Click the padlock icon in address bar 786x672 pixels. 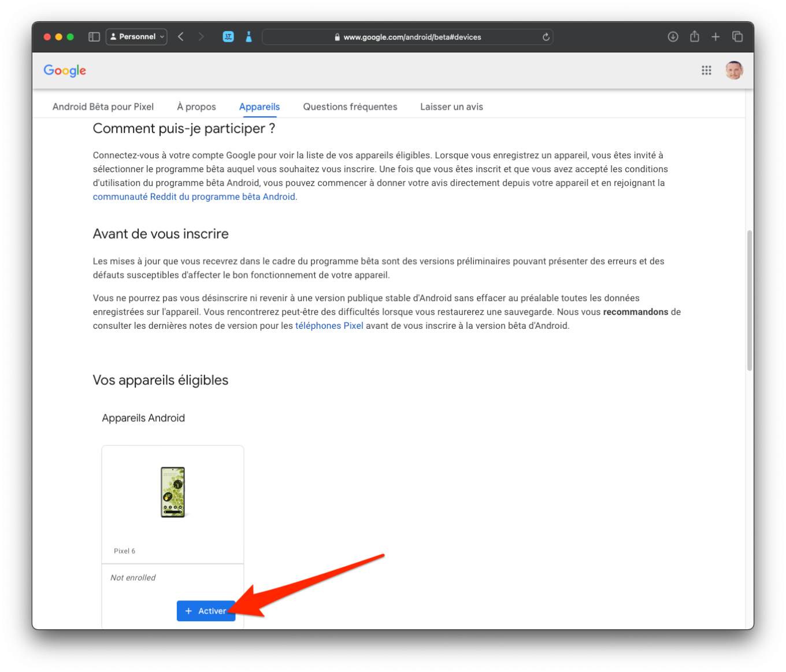337,37
